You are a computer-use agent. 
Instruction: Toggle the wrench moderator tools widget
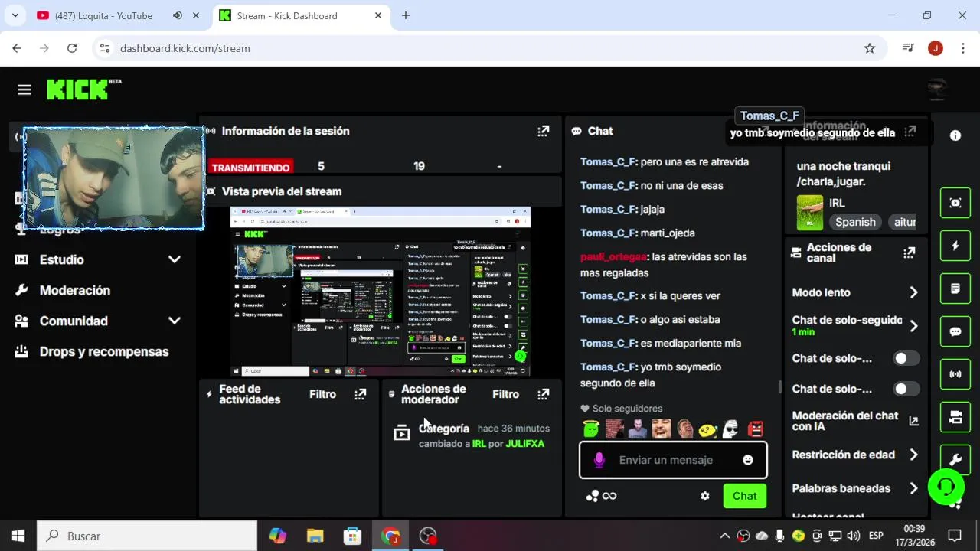[x=955, y=459]
